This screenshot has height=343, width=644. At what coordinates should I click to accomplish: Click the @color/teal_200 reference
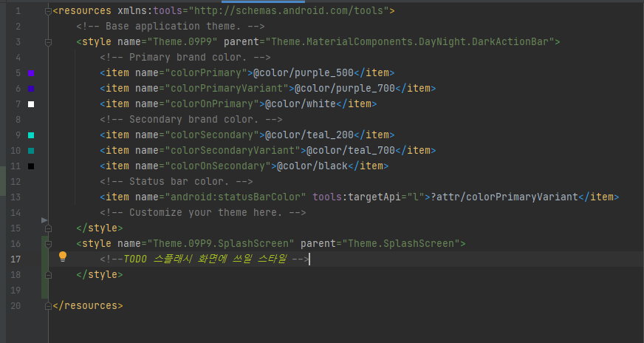pos(309,135)
